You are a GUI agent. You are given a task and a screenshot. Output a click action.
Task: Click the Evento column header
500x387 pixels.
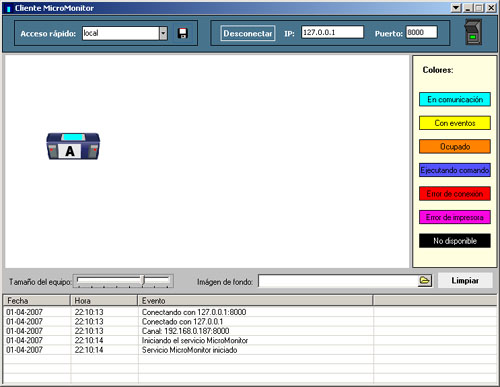coord(255,301)
